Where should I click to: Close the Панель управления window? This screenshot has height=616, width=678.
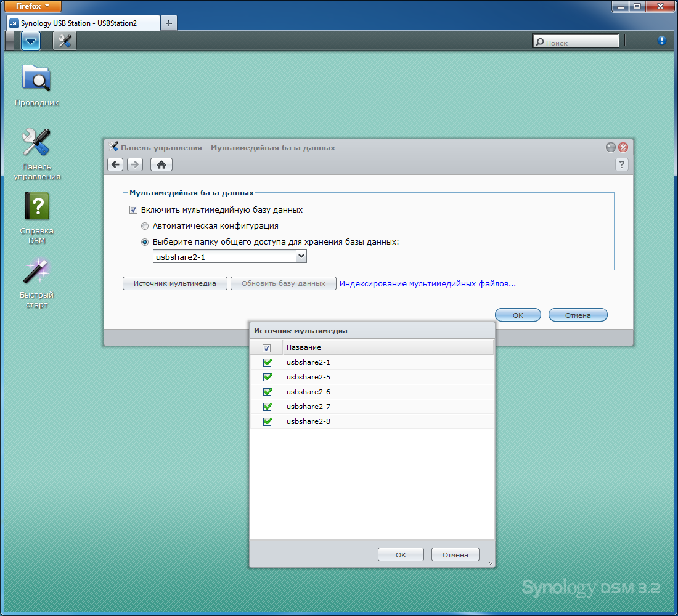(623, 147)
